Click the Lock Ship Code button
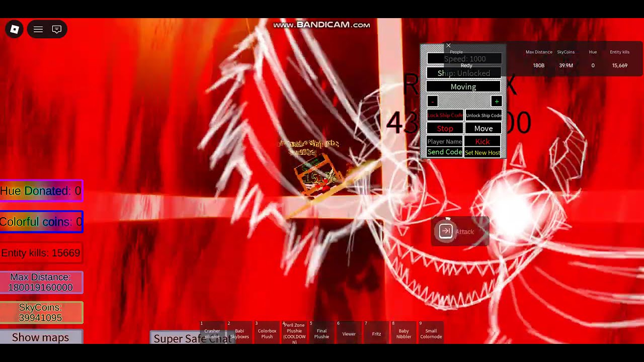This screenshot has width=644, height=362. point(445,115)
